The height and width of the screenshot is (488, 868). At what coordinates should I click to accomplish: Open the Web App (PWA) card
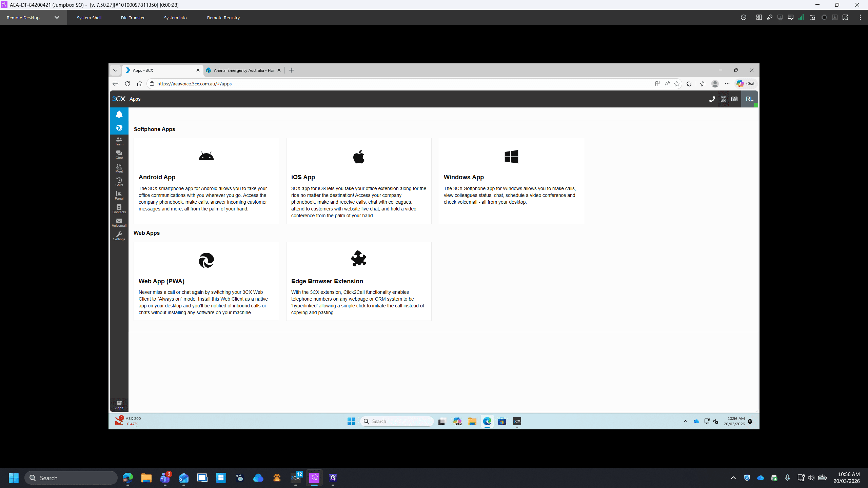tap(206, 281)
